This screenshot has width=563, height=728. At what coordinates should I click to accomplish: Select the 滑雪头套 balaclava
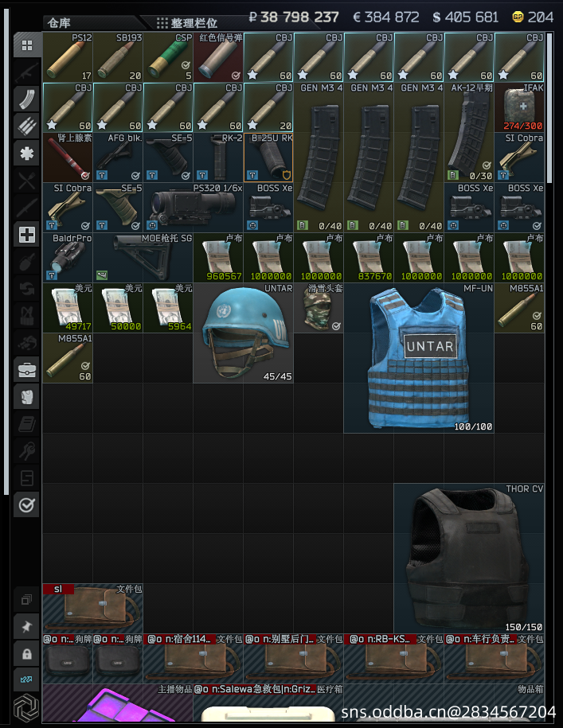pyautogui.click(x=319, y=308)
